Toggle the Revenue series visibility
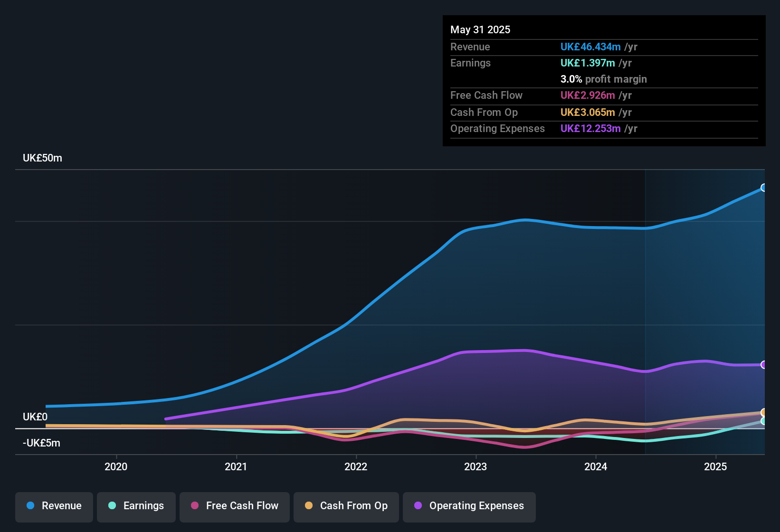Image resolution: width=780 pixels, height=532 pixels. [54, 506]
